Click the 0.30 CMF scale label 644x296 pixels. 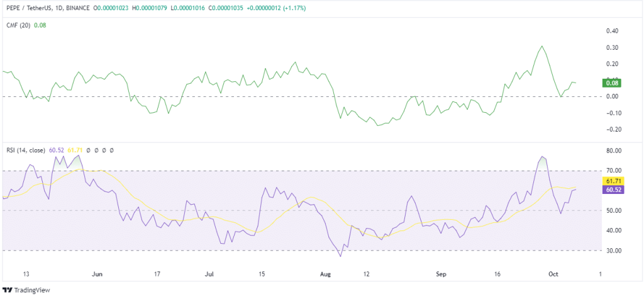tap(612, 47)
